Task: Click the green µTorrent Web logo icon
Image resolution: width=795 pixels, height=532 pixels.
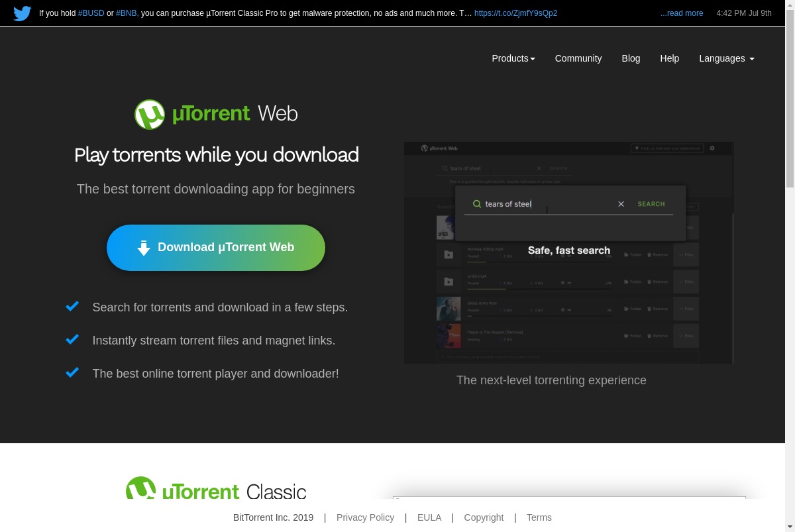Action: tap(150, 115)
